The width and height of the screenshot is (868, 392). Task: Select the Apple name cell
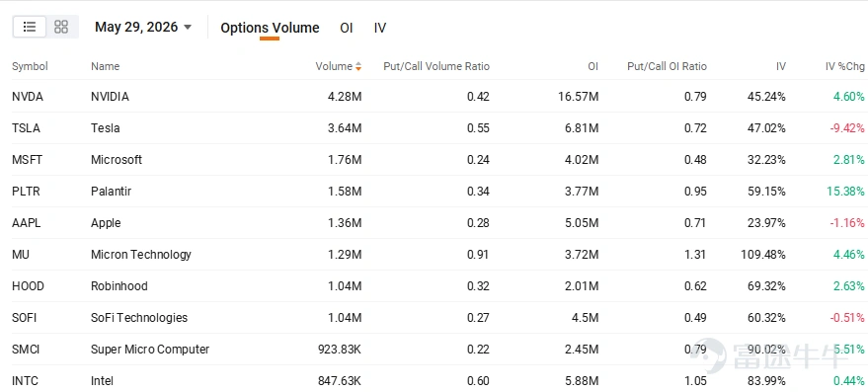(x=106, y=223)
